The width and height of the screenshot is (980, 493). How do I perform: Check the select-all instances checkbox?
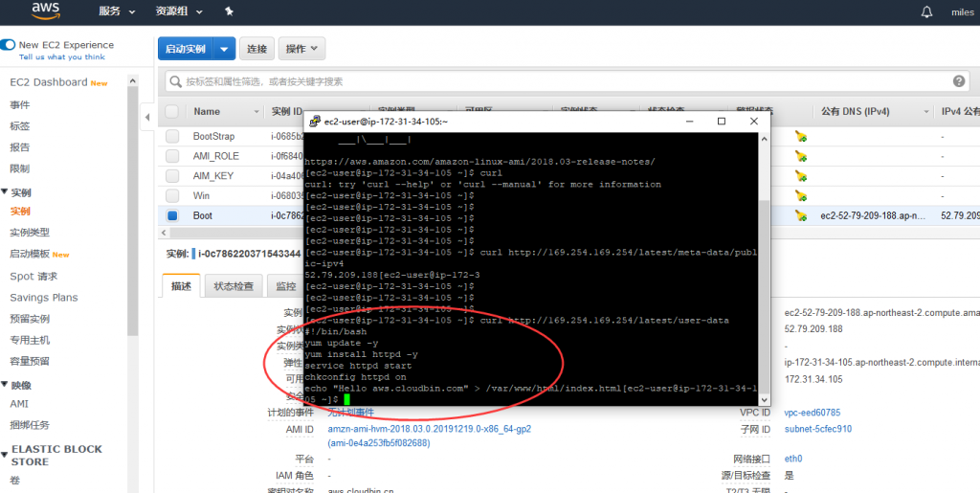tap(172, 111)
